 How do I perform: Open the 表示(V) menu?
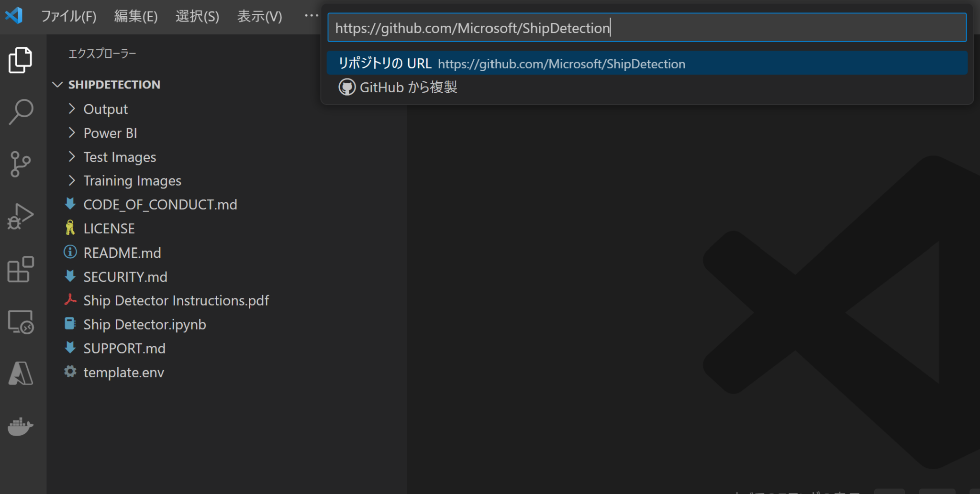(x=259, y=16)
